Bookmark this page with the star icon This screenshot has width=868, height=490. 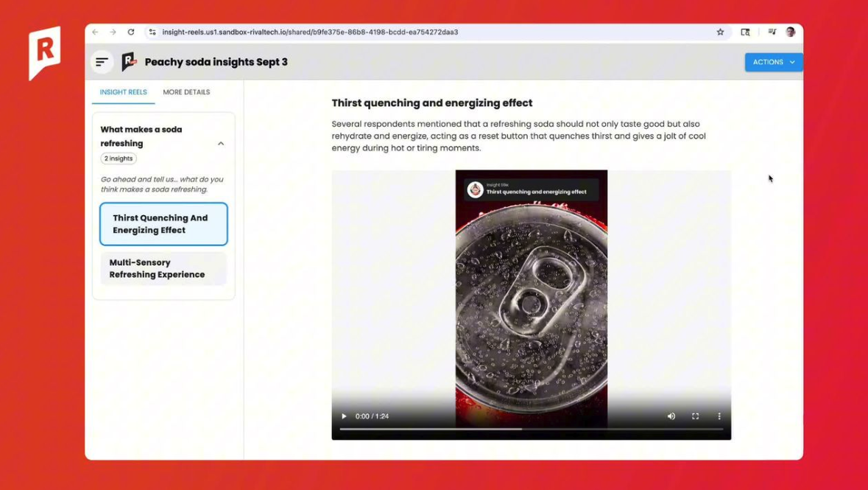pyautogui.click(x=720, y=32)
